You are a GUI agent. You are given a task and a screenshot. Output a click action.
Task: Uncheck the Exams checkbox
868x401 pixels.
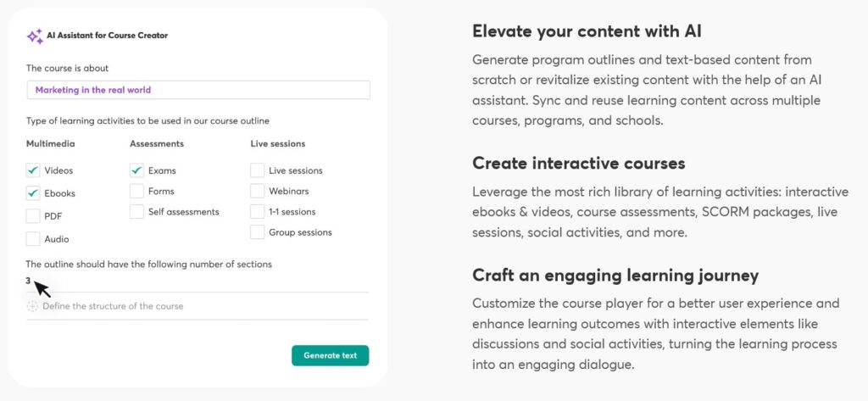point(136,170)
